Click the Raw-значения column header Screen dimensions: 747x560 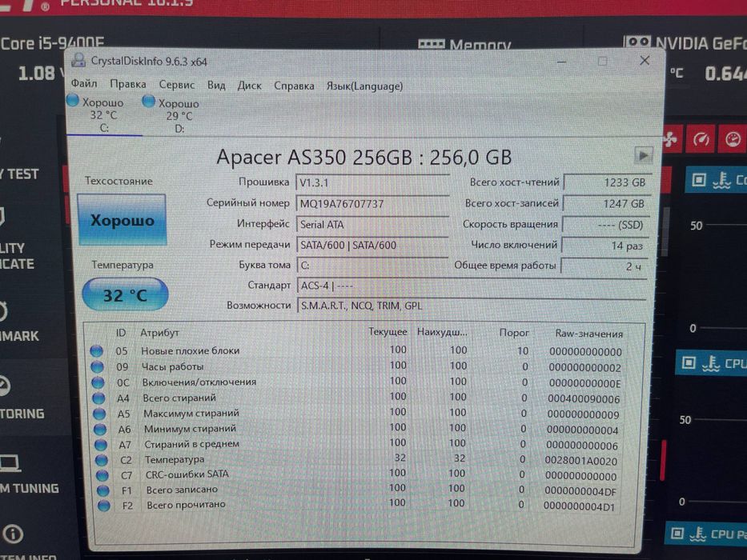pos(588,334)
